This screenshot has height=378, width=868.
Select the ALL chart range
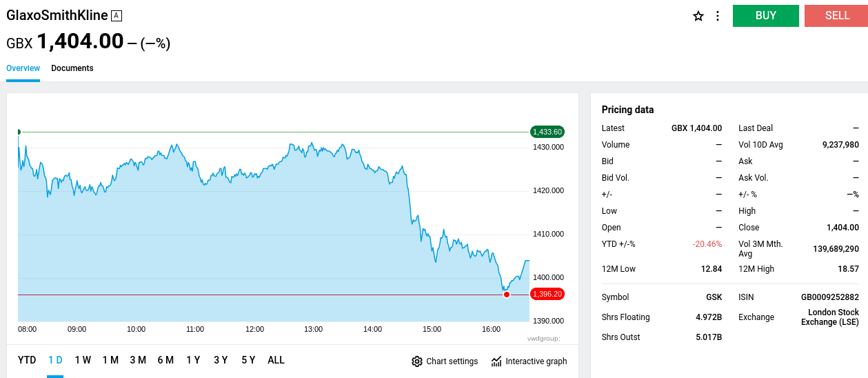(276, 360)
